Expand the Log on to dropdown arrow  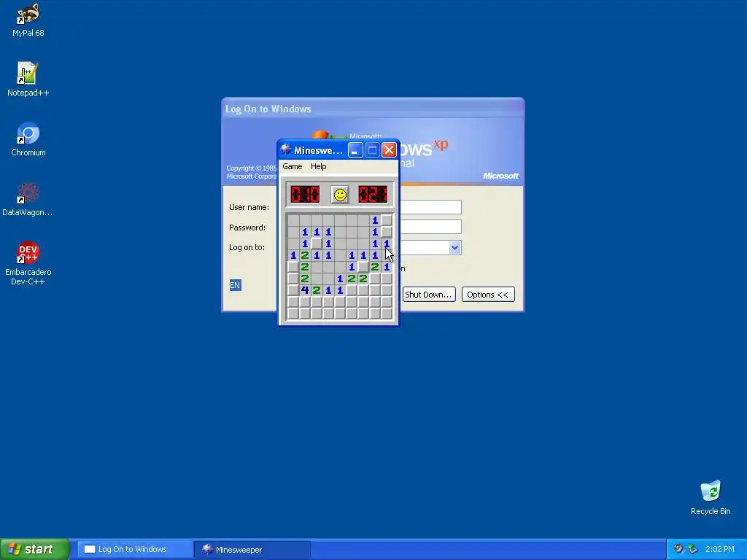click(455, 248)
